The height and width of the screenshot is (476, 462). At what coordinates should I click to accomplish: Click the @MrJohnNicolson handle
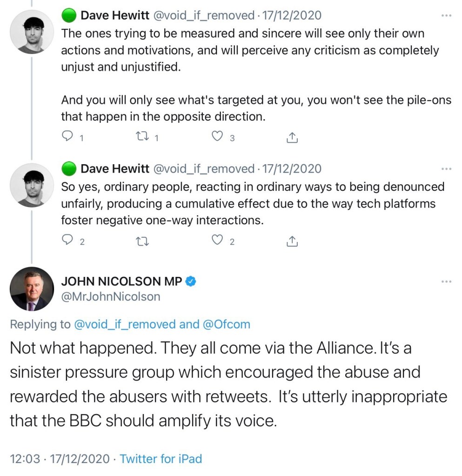111,296
